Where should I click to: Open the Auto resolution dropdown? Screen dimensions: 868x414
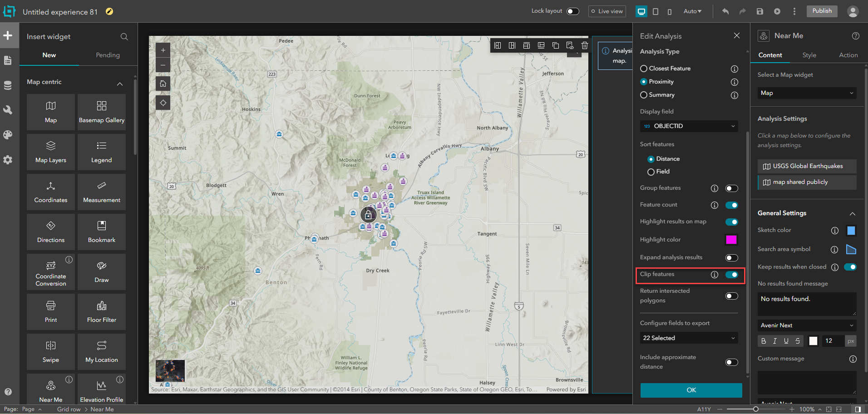(x=692, y=11)
